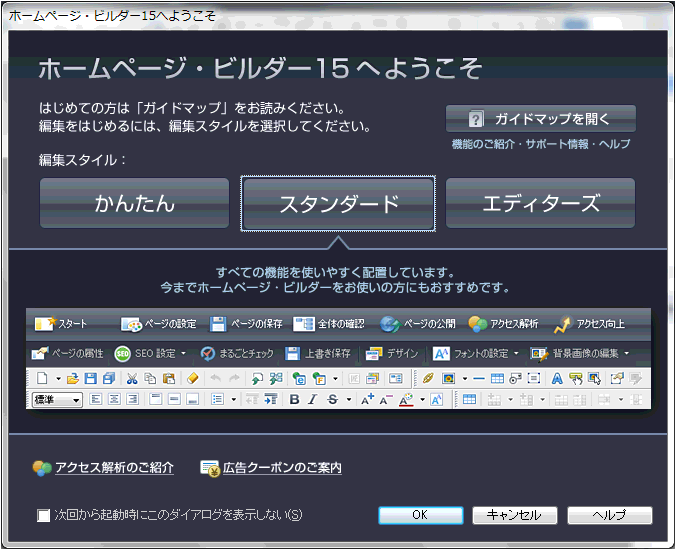Click the align right icon
The image size is (676, 550).
tap(132, 400)
